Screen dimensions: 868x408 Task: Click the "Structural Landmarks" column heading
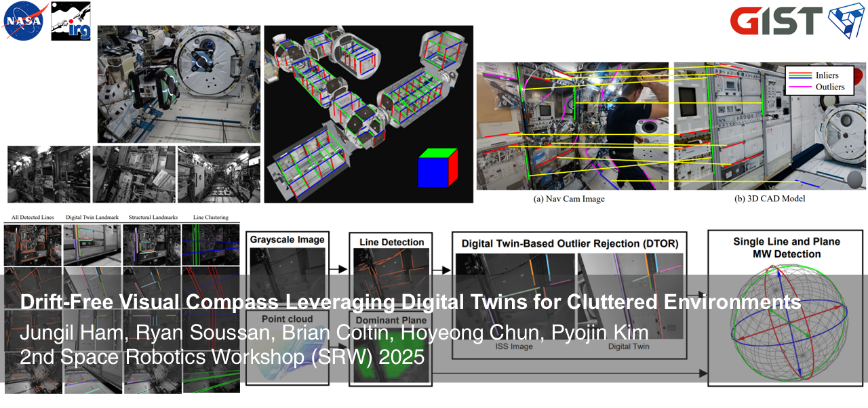152,218
